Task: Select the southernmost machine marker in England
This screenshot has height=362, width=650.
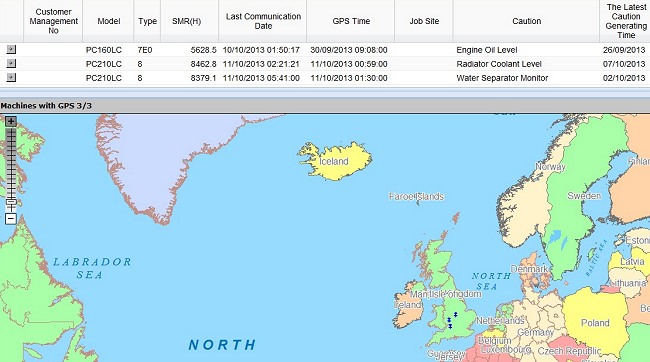Action: point(450,326)
